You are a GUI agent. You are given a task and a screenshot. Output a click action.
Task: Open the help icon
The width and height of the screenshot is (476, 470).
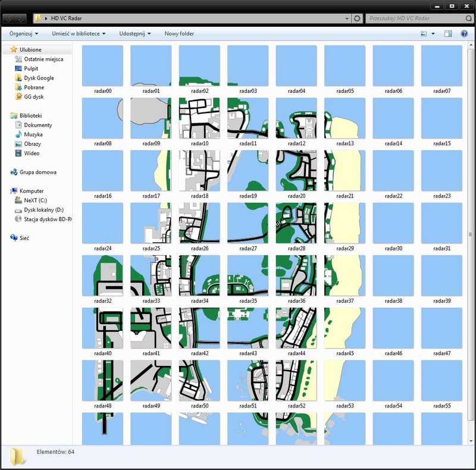464,34
